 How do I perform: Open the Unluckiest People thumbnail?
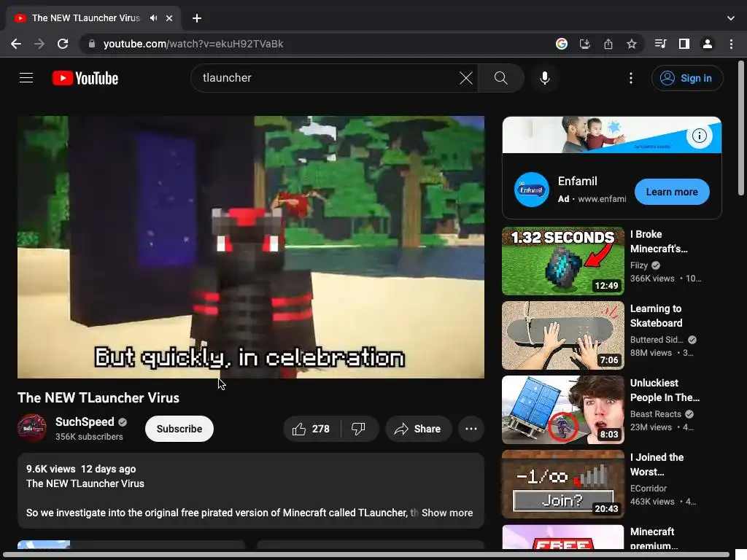(x=563, y=410)
